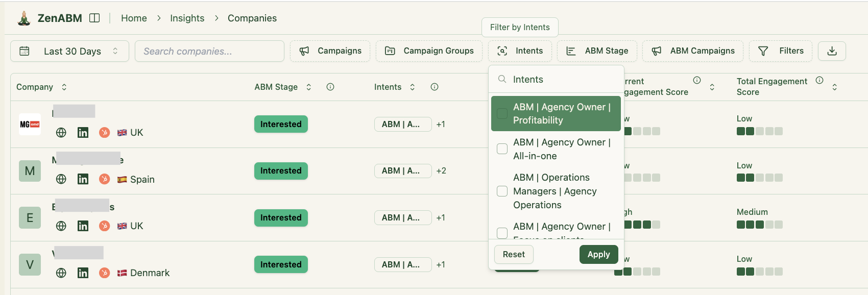This screenshot has height=295, width=868.
Task: Open the Campaigns filter dropdown
Action: tap(330, 51)
